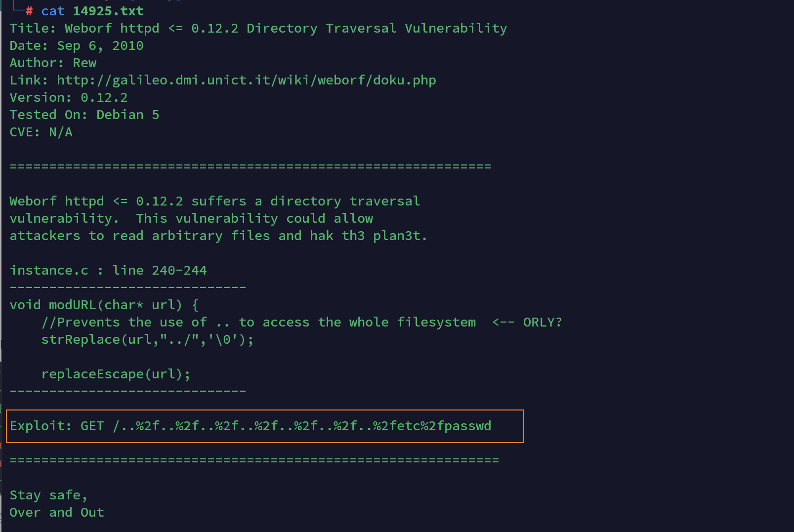Click the Date: Sep 6, 2010 line

pos(77,45)
